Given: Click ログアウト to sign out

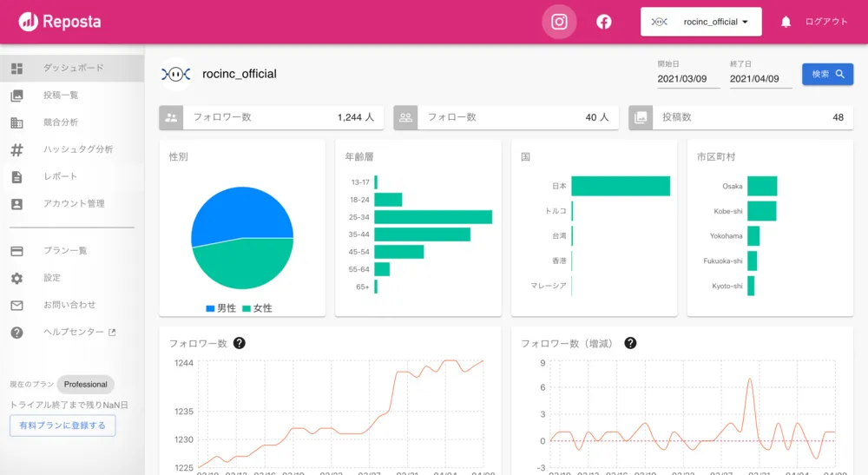Looking at the screenshot, I should tap(825, 22).
